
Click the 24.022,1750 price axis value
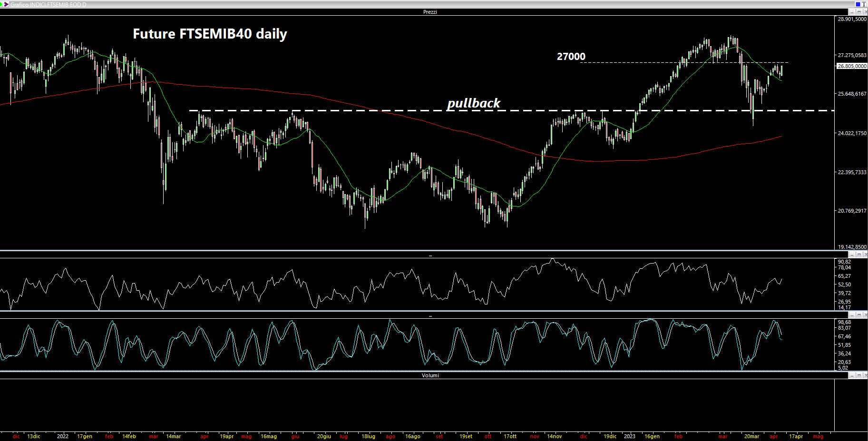852,133
